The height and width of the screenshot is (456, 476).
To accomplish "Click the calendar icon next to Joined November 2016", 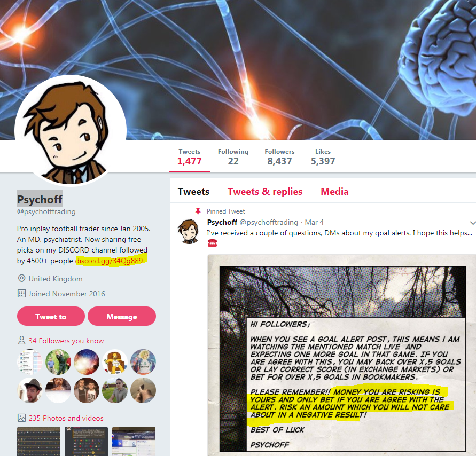I will (x=21, y=293).
